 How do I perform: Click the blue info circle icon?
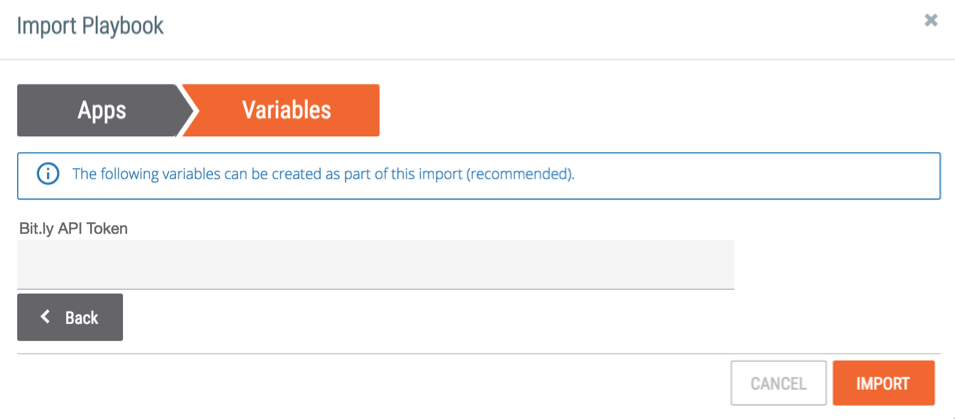pos(48,174)
